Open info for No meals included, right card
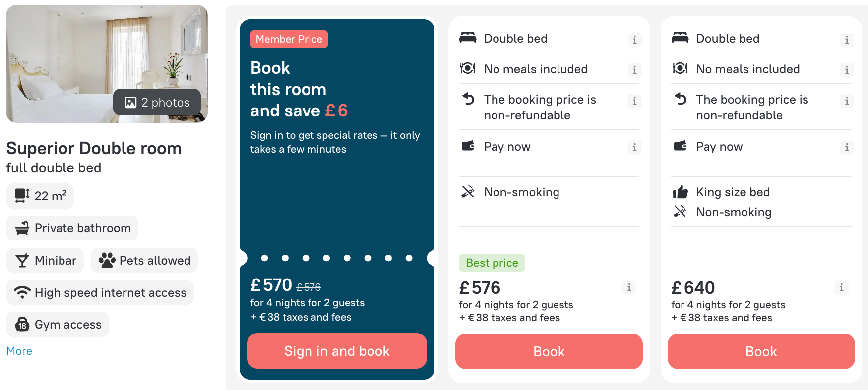This screenshot has height=390, width=868. point(847,70)
